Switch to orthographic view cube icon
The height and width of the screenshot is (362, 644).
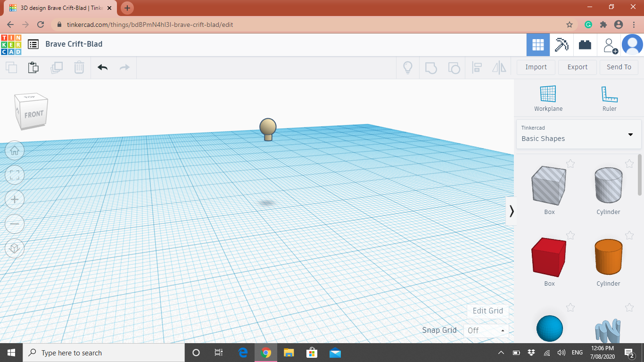pyautogui.click(x=15, y=248)
